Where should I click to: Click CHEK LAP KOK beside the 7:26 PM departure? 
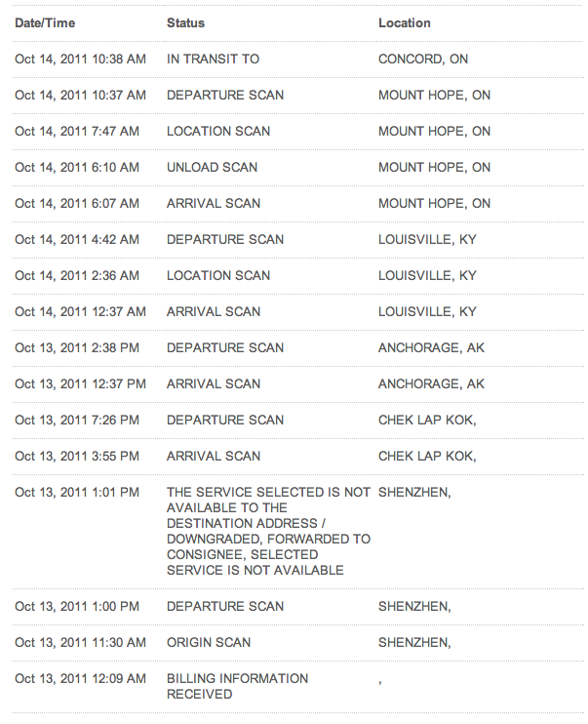427,420
